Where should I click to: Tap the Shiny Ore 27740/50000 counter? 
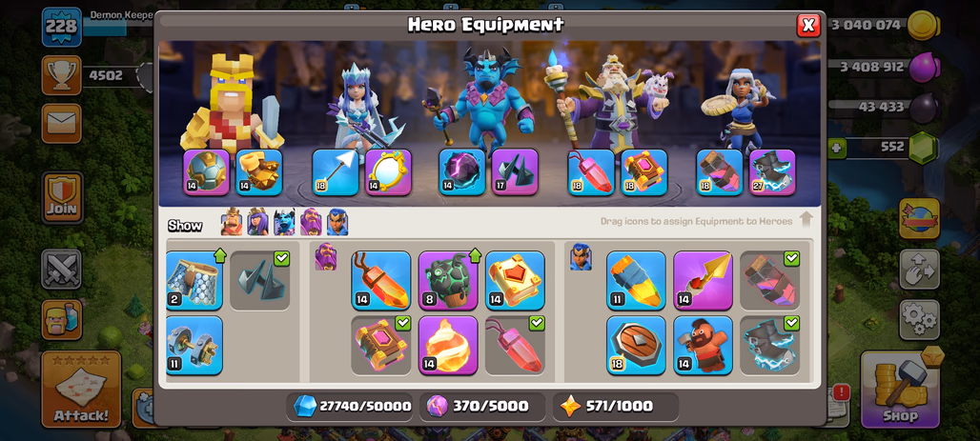(x=352, y=407)
